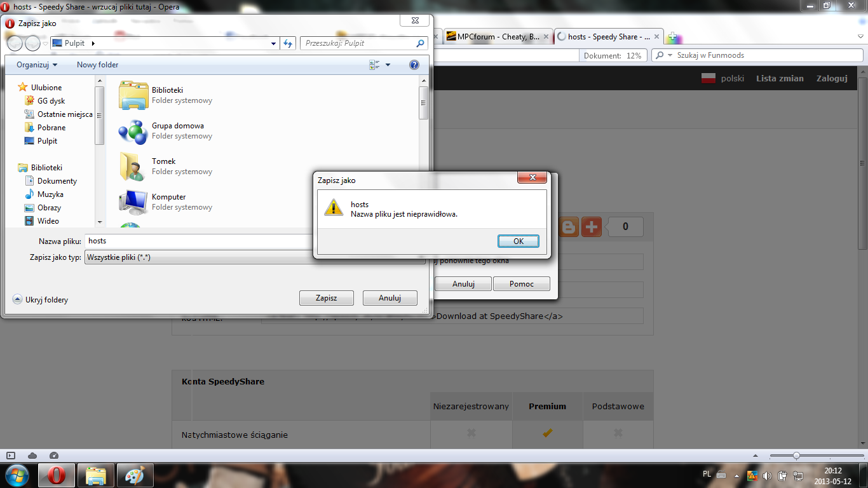
Task: Click navigation pane scroll down arrow
Action: (99, 222)
